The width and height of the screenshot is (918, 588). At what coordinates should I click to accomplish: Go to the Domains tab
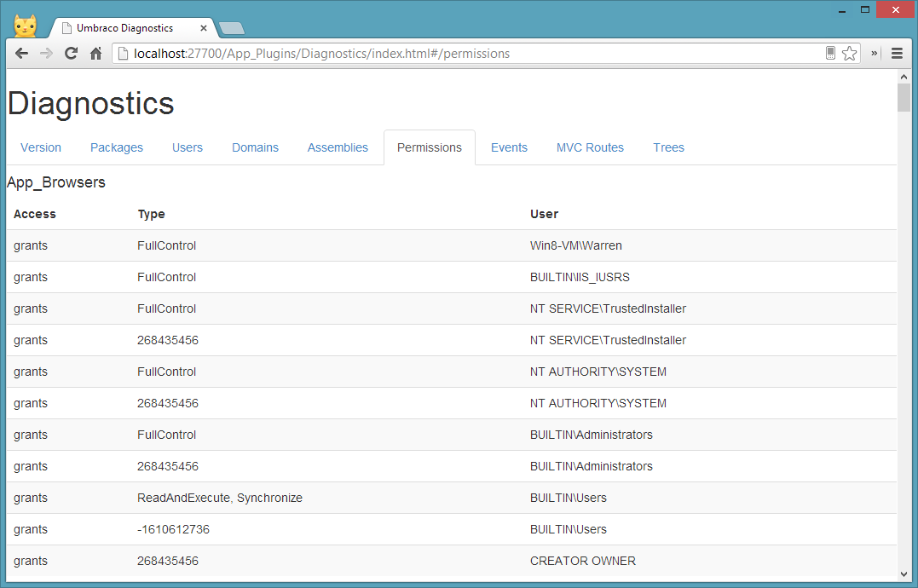(255, 147)
